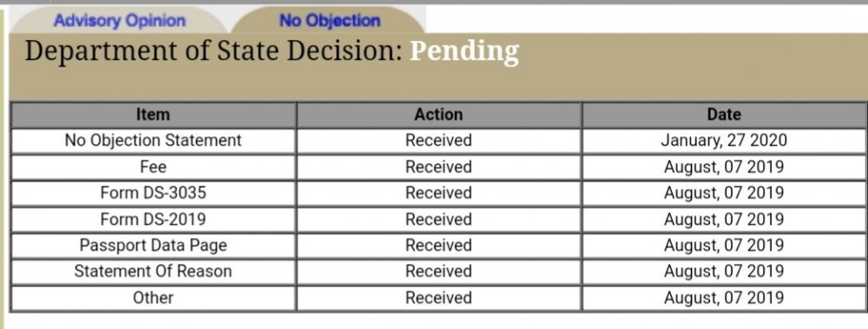Screen dimensions: 868x329
Task: Click the Form DS-3035 item cell
Action: tap(154, 193)
